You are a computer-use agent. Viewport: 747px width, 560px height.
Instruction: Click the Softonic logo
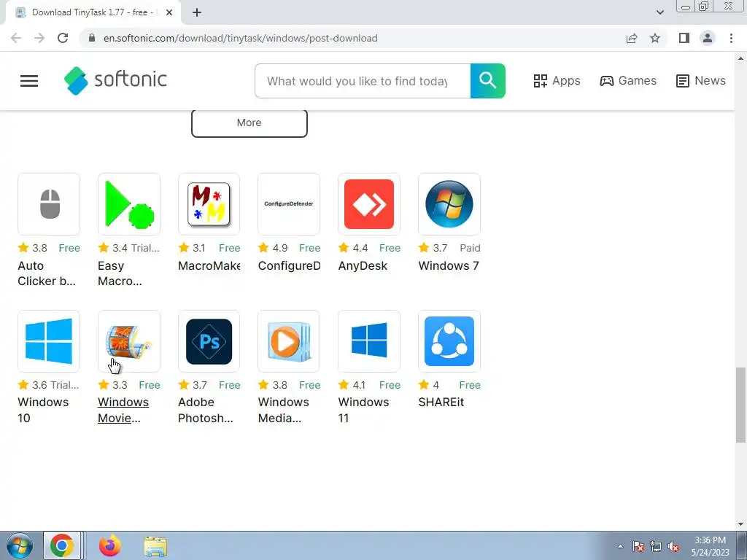click(115, 80)
